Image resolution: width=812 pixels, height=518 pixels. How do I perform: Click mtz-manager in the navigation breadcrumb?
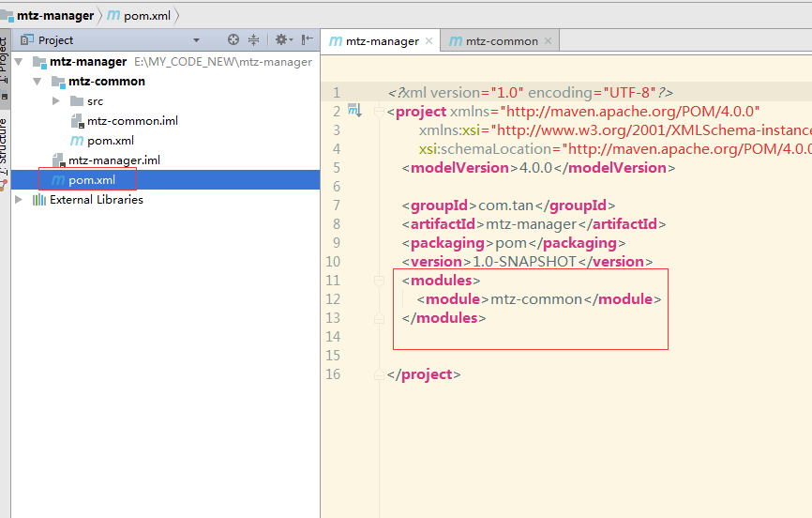[54, 15]
